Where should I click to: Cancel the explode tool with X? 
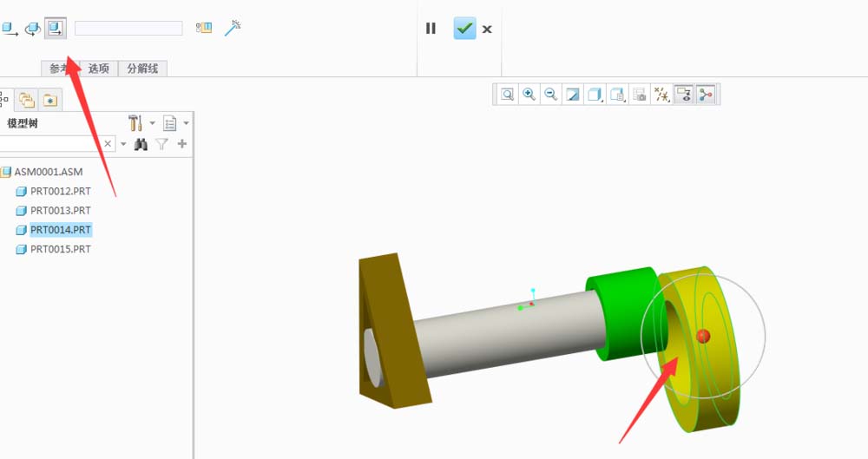coord(487,29)
